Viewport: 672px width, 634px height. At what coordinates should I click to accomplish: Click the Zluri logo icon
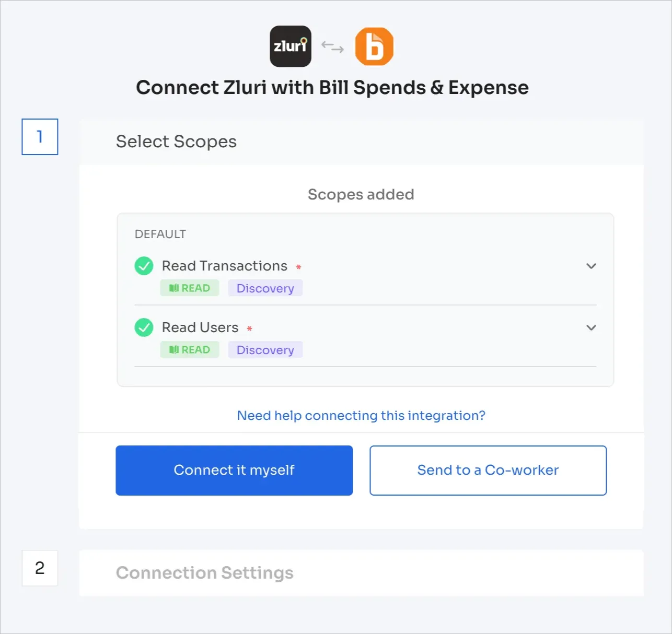click(290, 46)
